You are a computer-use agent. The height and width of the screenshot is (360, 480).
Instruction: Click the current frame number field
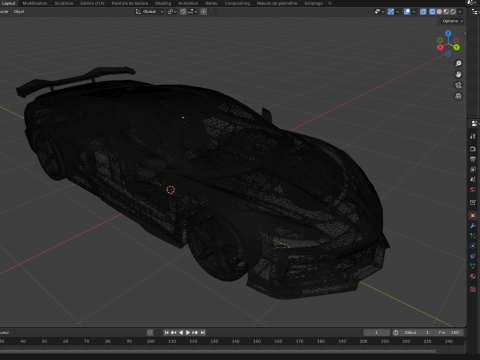[x=377, y=333]
